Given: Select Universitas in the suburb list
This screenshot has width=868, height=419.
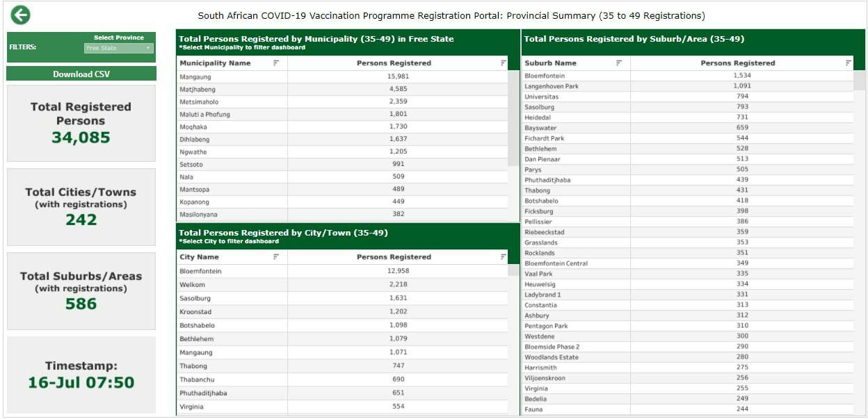Looking at the screenshot, I should [x=541, y=97].
